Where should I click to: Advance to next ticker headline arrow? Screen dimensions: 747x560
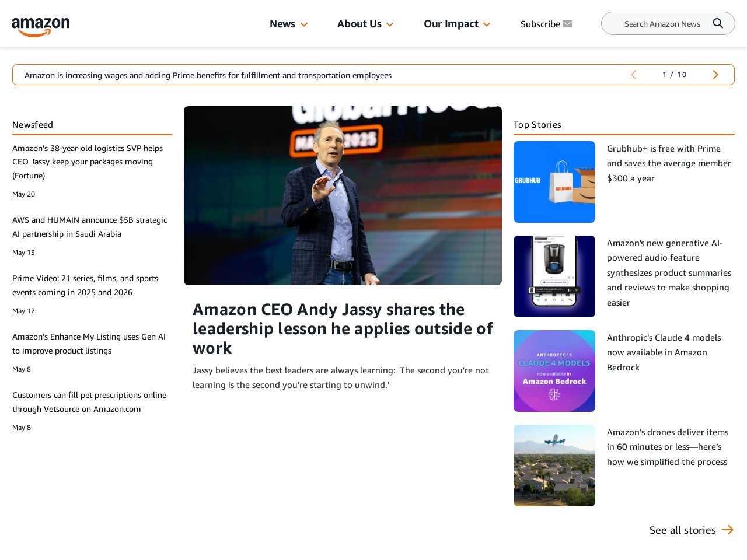[715, 75]
